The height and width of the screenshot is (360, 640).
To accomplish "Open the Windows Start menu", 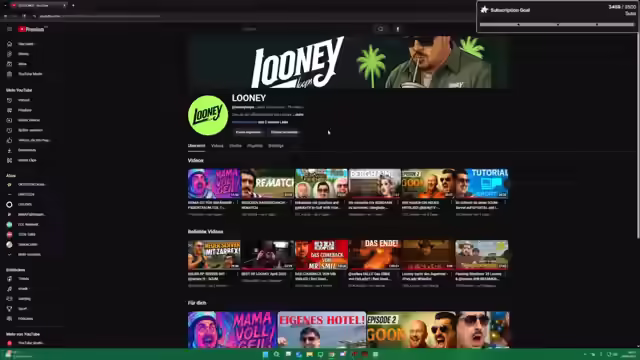I will click(265, 354).
